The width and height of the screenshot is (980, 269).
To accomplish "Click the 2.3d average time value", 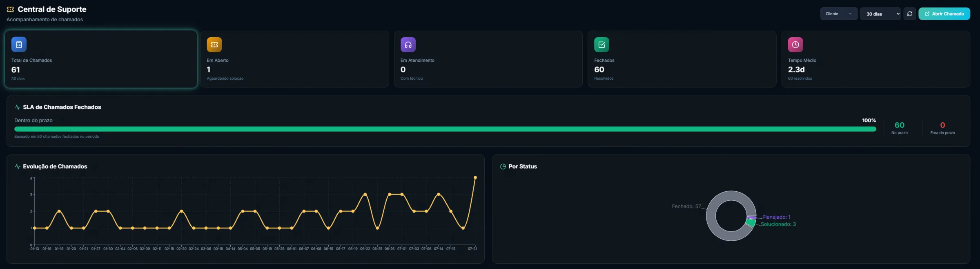I will pos(796,69).
